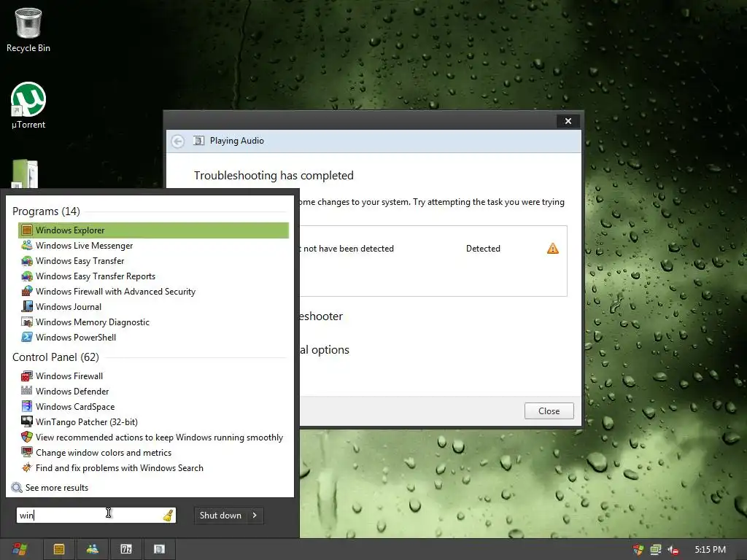The width and height of the screenshot is (747, 560).
Task: Click the warning icon beside Detected
Action: pos(553,249)
